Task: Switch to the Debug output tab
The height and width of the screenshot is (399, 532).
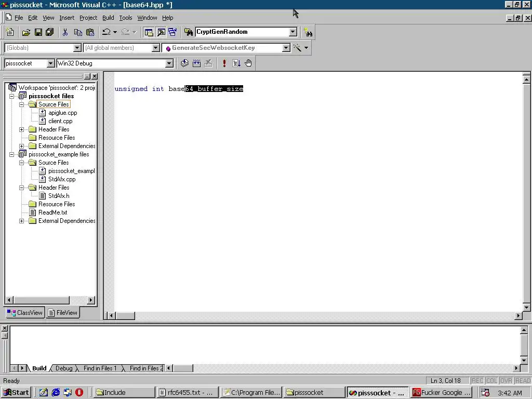Action: click(64, 368)
